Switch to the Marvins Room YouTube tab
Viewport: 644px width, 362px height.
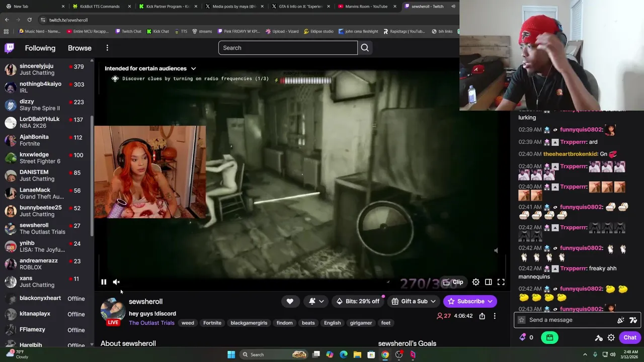(x=366, y=6)
